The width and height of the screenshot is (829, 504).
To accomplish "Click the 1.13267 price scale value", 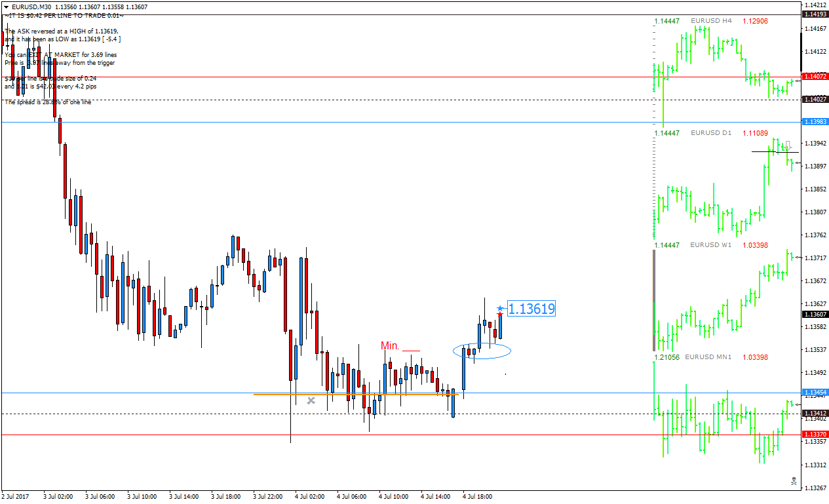I will (x=817, y=488).
